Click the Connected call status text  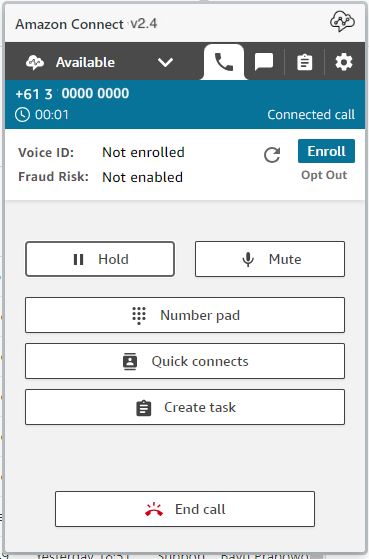click(311, 115)
